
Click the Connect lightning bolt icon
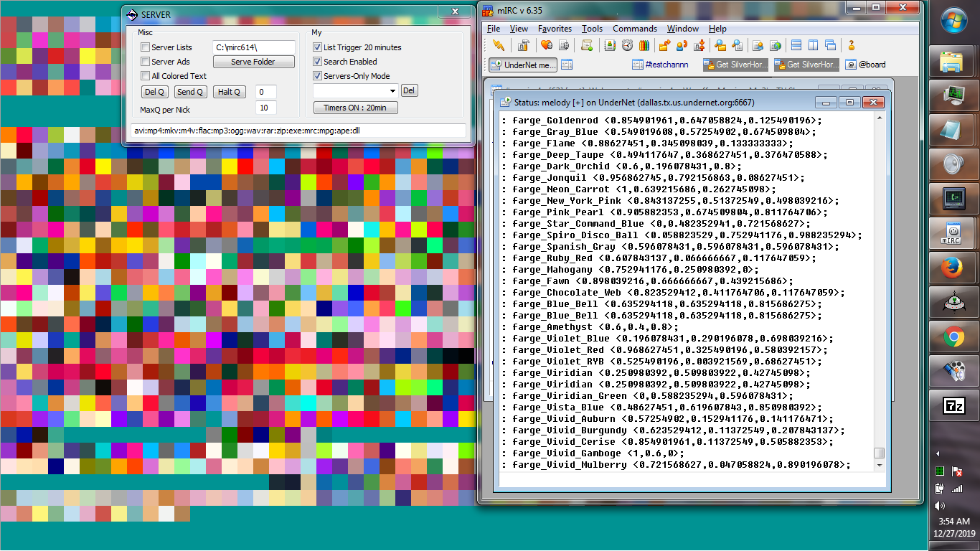click(x=498, y=46)
